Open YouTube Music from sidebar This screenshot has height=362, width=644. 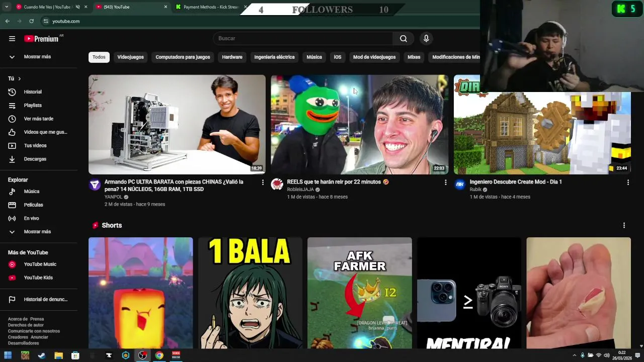39,264
